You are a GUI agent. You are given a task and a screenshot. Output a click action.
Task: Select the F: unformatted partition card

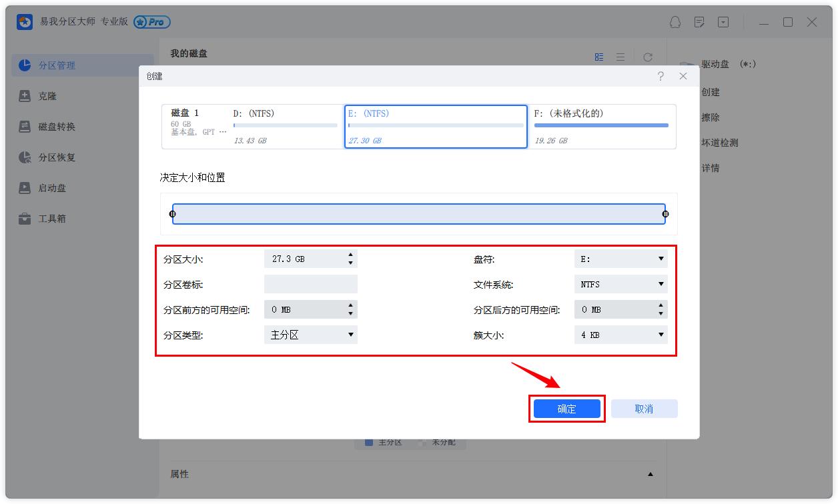tap(600, 126)
